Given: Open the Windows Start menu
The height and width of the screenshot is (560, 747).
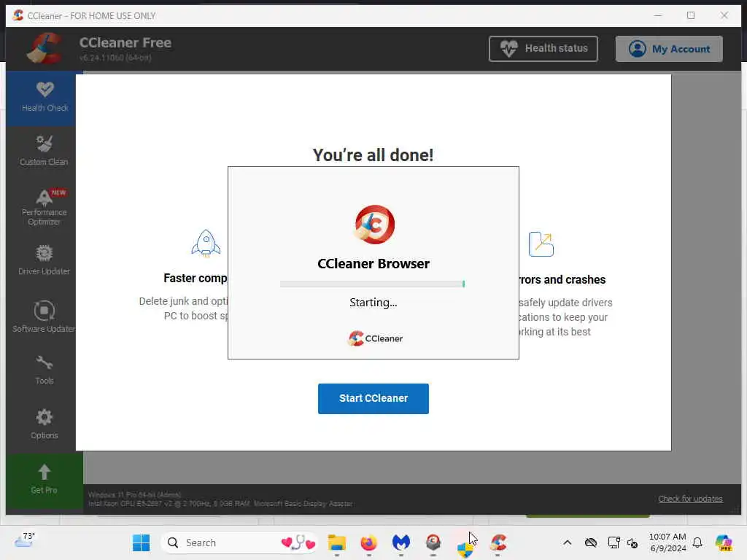Looking at the screenshot, I should 141,542.
